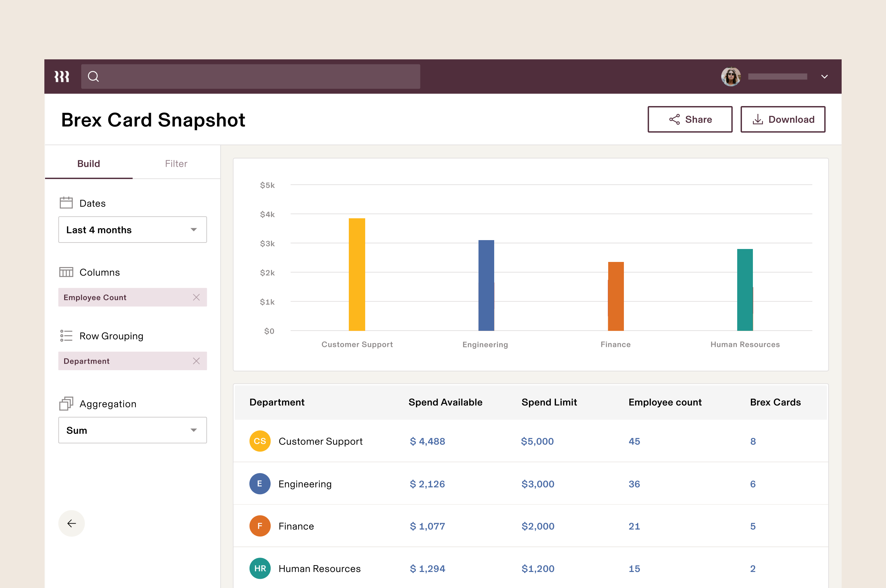The image size is (886, 588).
Task: Switch to the Filter tab
Action: pyautogui.click(x=176, y=163)
